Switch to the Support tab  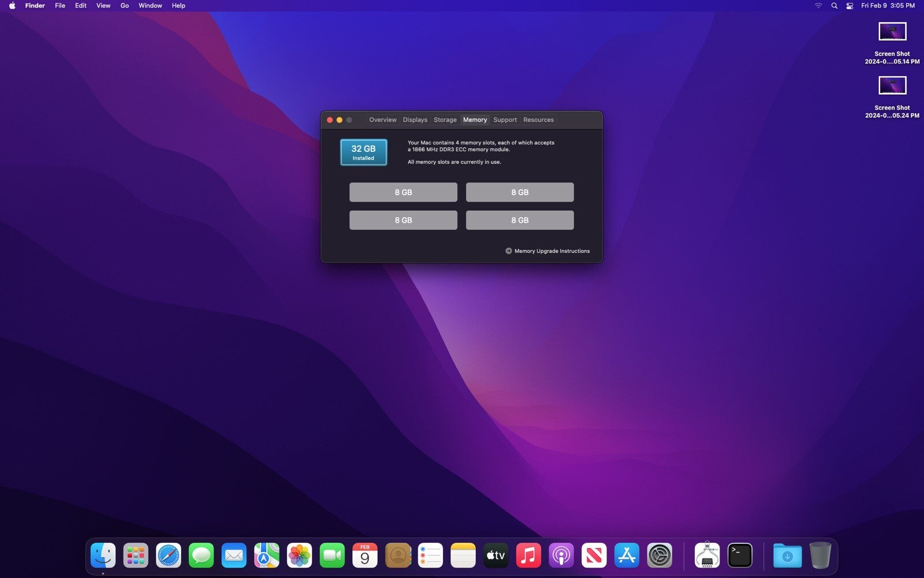click(x=505, y=120)
